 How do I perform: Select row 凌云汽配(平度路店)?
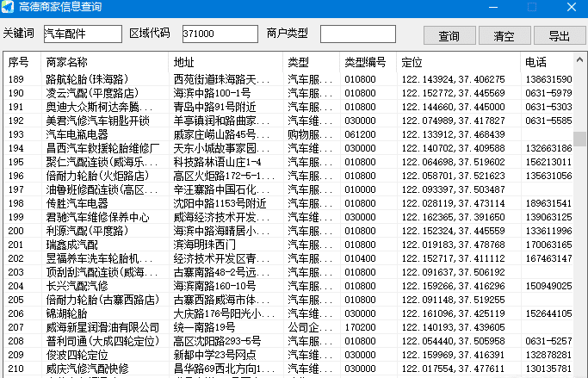pos(288,93)
